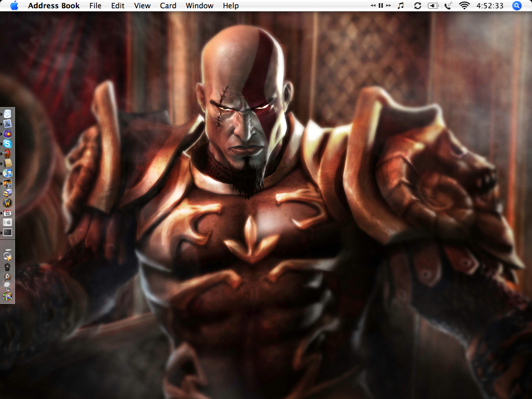Viewport: 532px width, 399px height.
Task: Launch iPhoto from the dock
Action: (x=8, y=183)
